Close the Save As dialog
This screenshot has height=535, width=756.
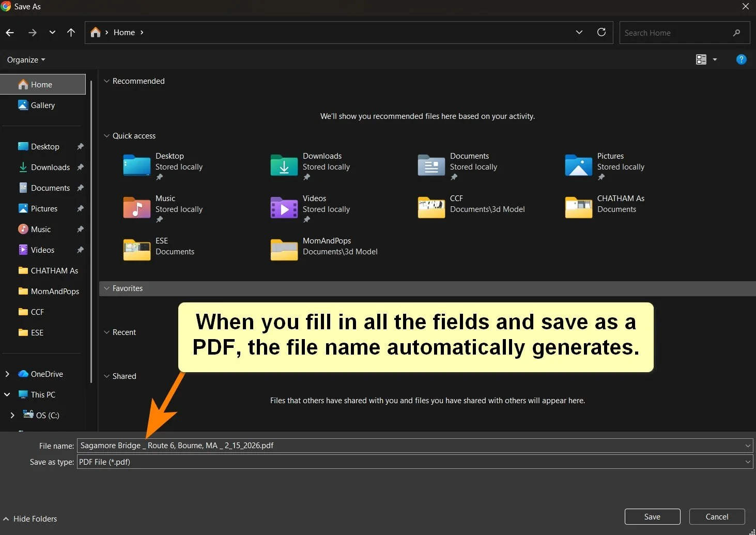(x=746, y=6)
